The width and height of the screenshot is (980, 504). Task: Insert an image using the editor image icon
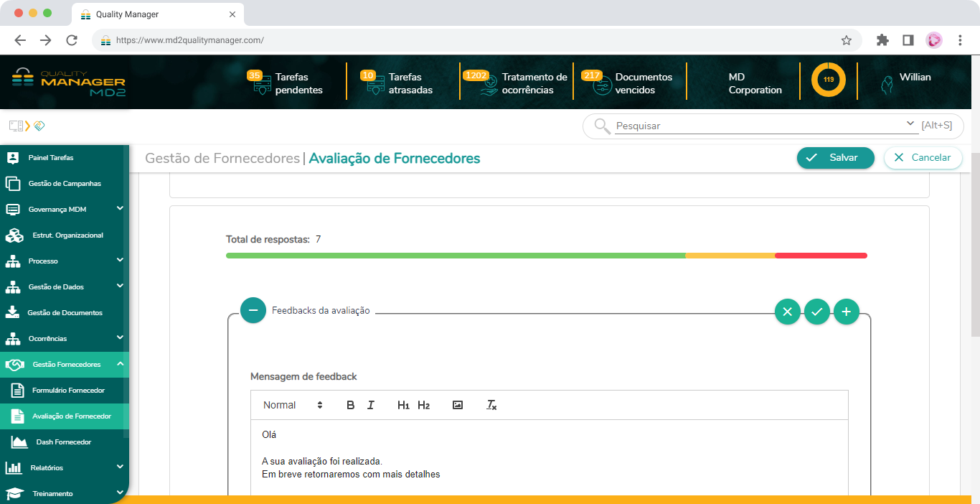click(x=458, y=405)
